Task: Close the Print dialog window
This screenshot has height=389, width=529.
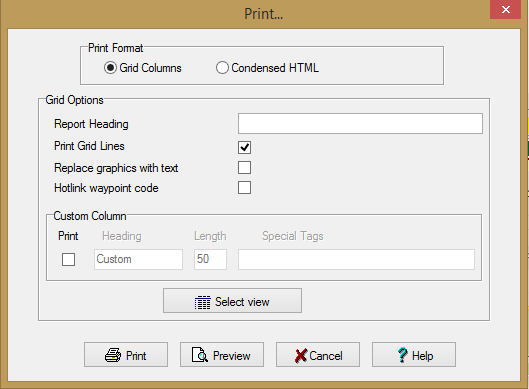Action: pos(505,9)
